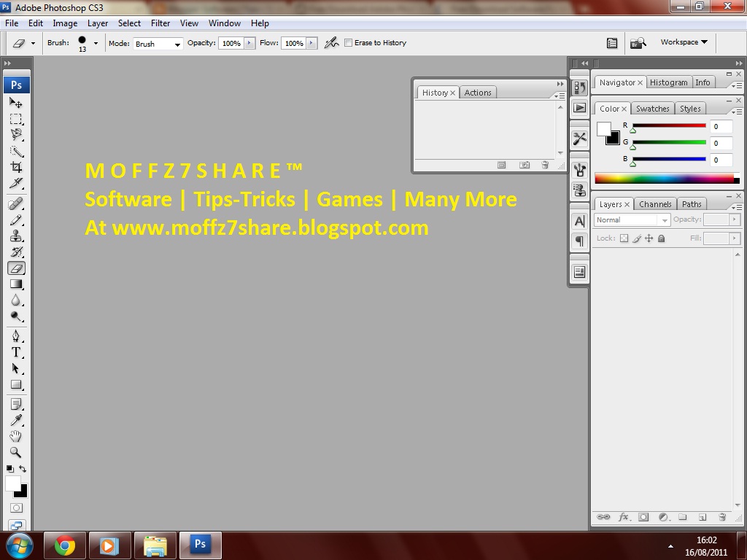
Task: Toggle lock all in Layers panel
Action: [x=661, y=238]
